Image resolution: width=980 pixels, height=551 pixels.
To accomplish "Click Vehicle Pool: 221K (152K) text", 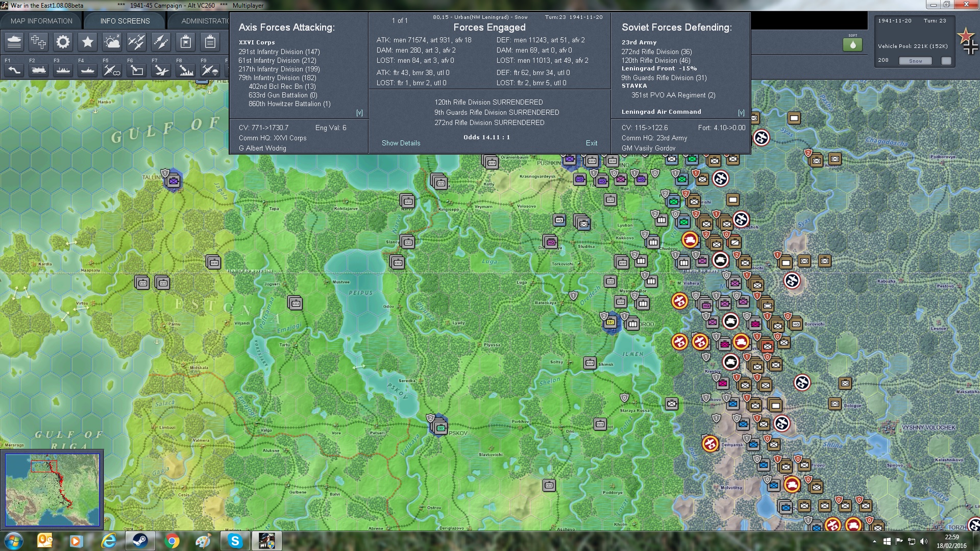I will [913, 46].
